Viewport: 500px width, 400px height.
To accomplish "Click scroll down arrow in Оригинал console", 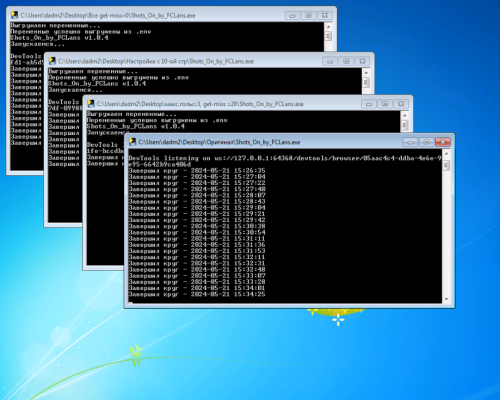I will pyautogui.click(x=447, y=299).
